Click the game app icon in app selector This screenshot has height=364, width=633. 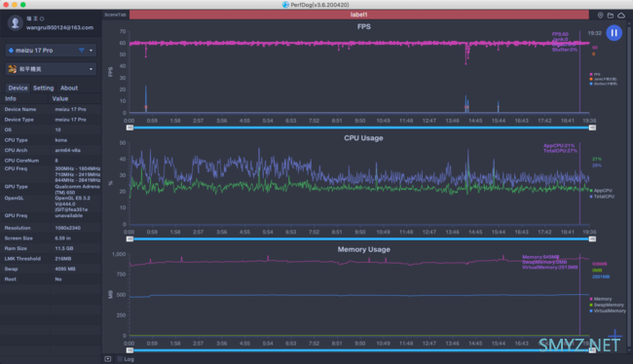[13, 69]
